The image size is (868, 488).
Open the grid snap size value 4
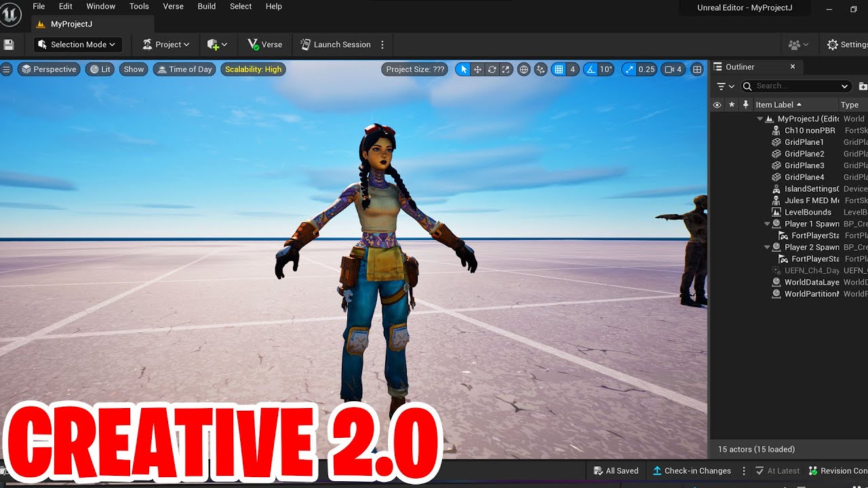click(572, 69)
